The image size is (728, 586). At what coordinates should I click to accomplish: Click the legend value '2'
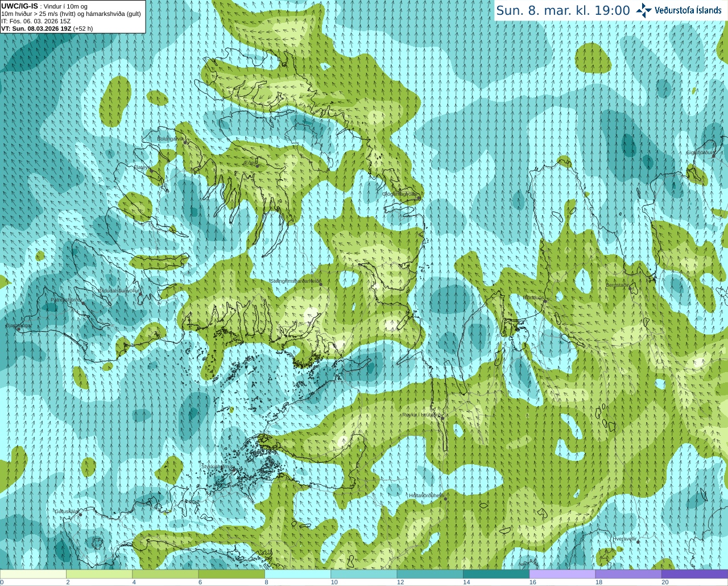[x=68, y=582]
